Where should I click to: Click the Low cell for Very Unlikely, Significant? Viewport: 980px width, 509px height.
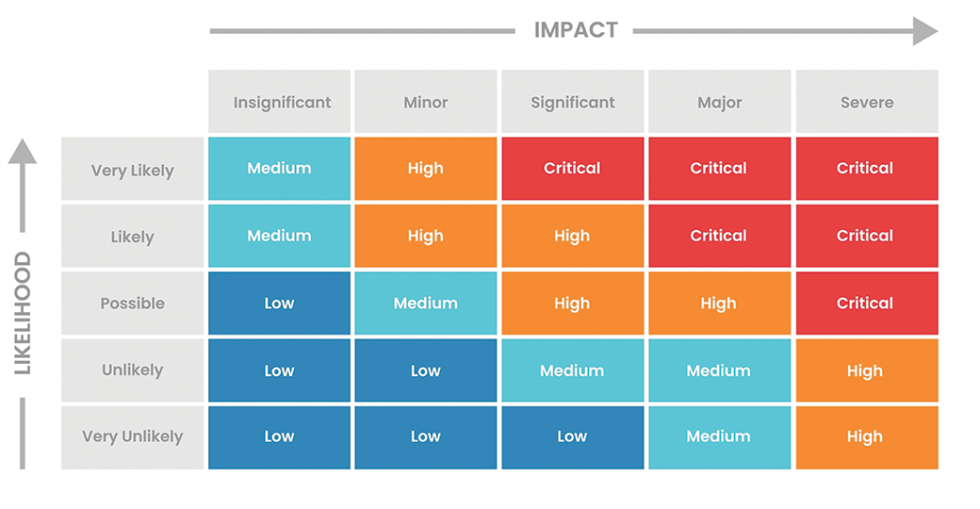pyautogui.click(x=573, y=436)
